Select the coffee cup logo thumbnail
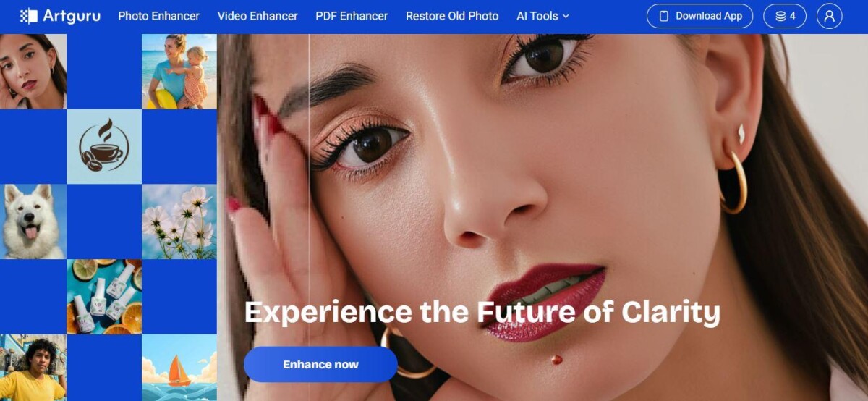The image size is (868, 401). tap(104, 146)
